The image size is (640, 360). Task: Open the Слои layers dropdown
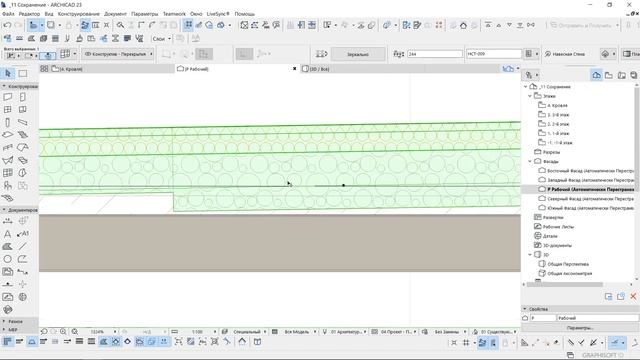(x=162, y=39)
